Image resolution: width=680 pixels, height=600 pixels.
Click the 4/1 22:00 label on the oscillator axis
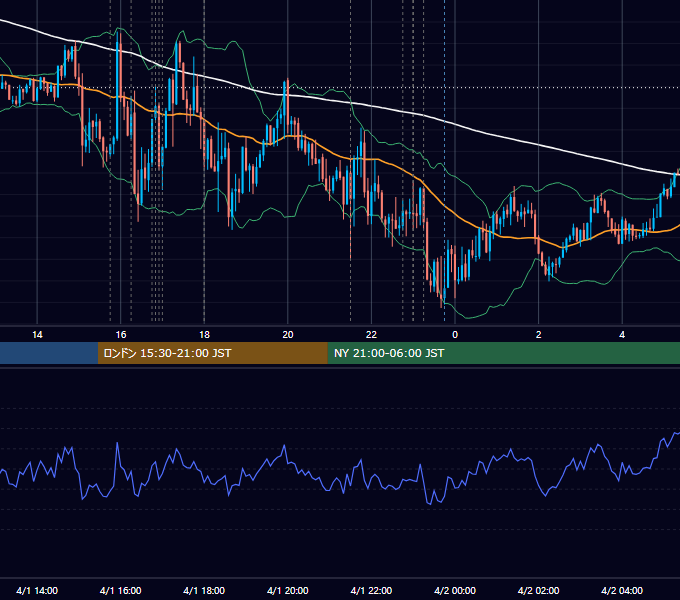[x=371, y=590]
